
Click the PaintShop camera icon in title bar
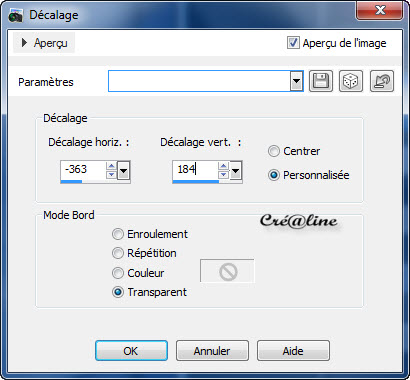15,15
